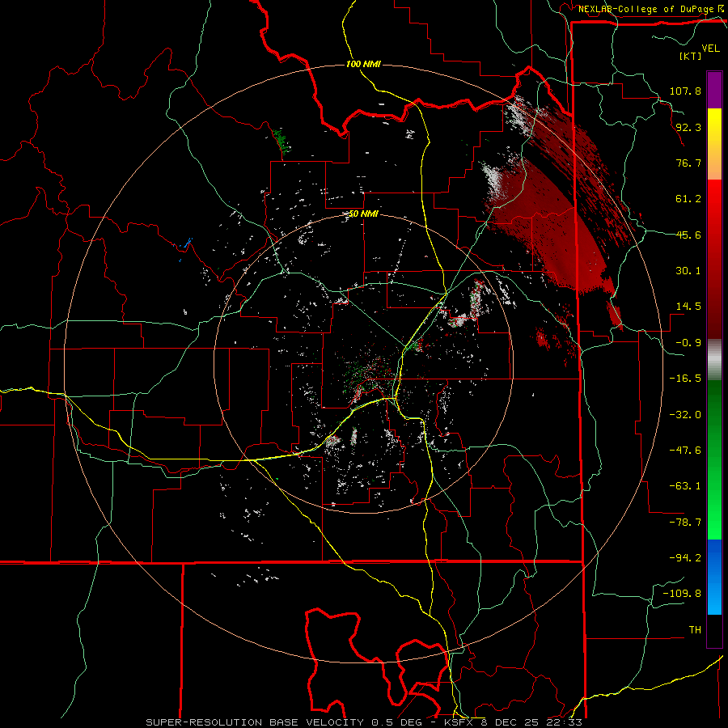728x728 pixels.
Task: Click the NEXLAB-College of DuPage label
Action: click(x=646, y=9)
